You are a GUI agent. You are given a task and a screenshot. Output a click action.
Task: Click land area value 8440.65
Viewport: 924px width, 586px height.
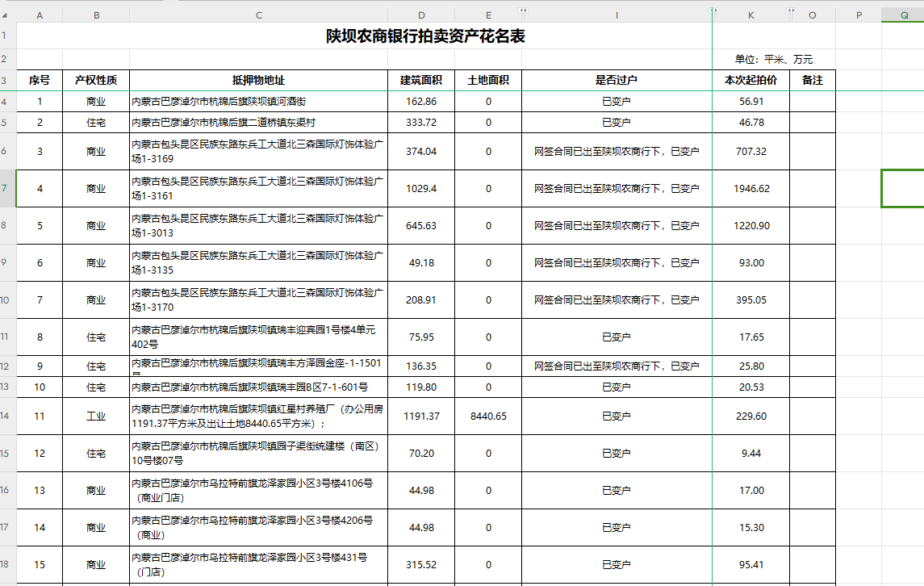click(x=488, y=416)
